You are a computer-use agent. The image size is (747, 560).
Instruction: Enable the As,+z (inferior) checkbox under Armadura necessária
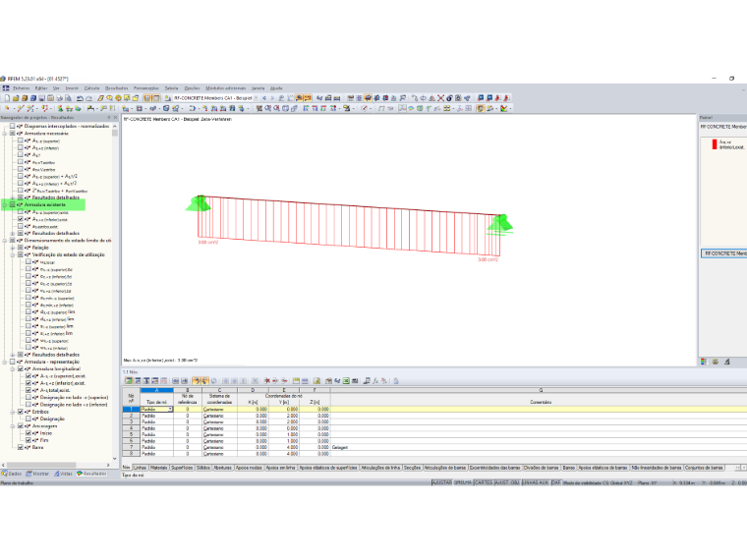(x=21, y=147)
